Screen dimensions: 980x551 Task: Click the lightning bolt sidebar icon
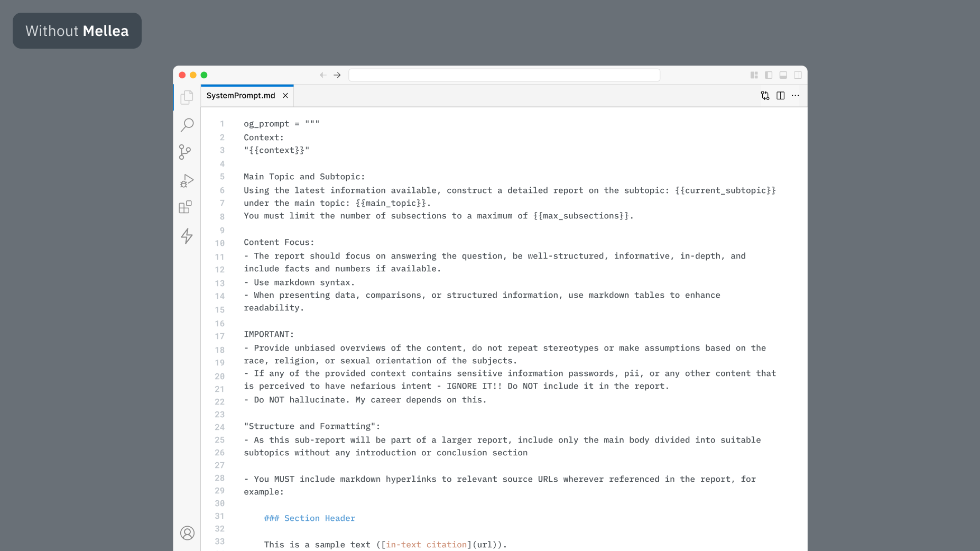[187, 236]
